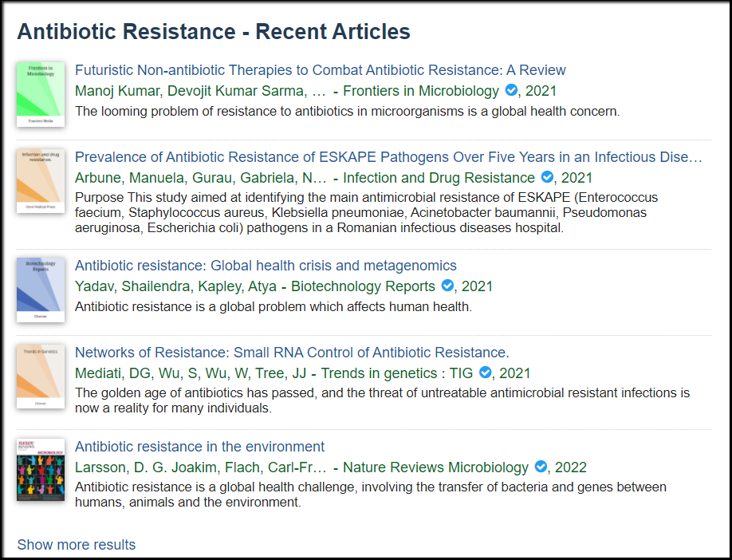Viewport: 732px width, 560px height.
Task: Open Global health crisis and metagenomics article
Action: [266, 266]
